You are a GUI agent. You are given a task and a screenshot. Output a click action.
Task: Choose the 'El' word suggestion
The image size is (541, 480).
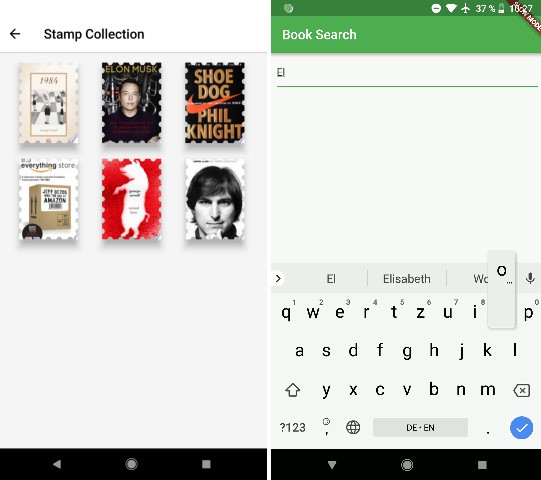pos(331,278)
